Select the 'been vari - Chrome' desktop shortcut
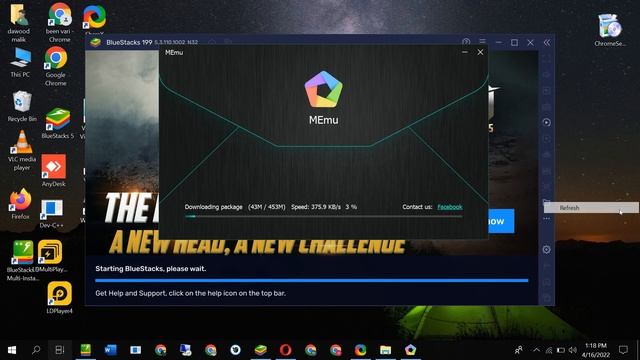The image size is (640, 360). [x=59, y=22]
